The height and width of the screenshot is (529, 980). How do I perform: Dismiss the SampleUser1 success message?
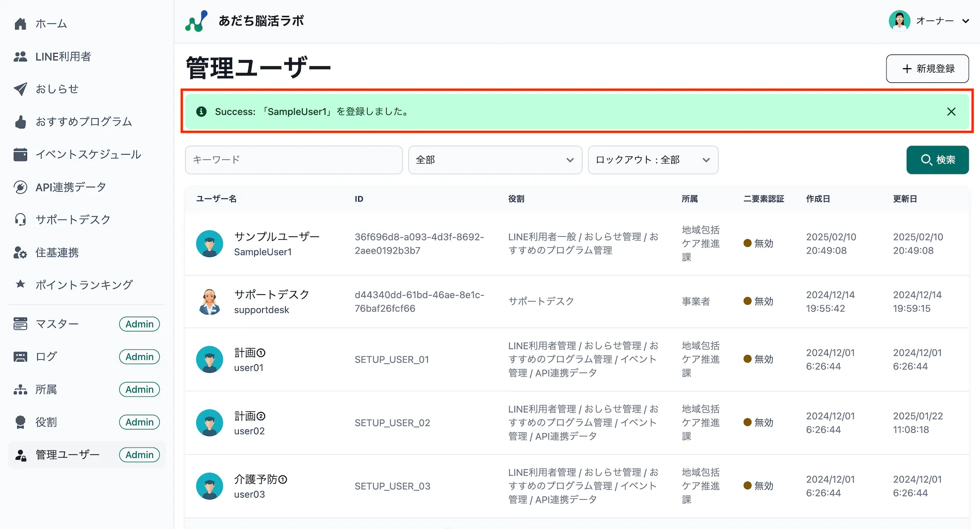click(951, 111)
